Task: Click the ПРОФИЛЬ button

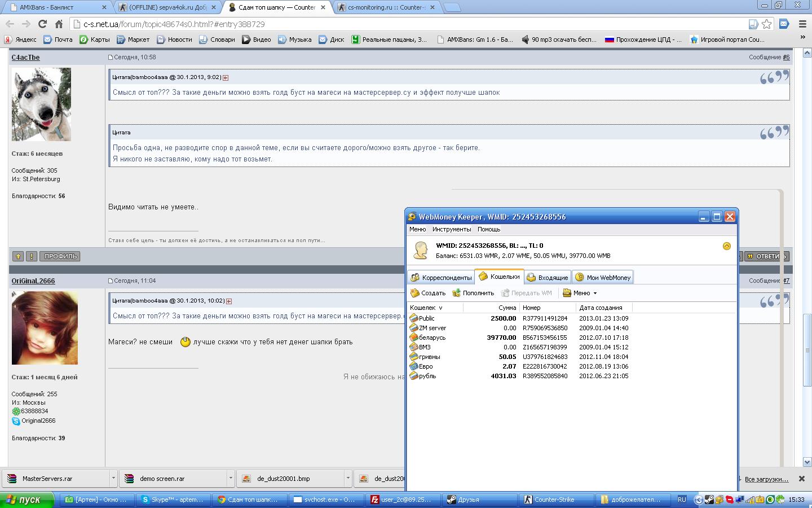Action: (x=60, y=256)
